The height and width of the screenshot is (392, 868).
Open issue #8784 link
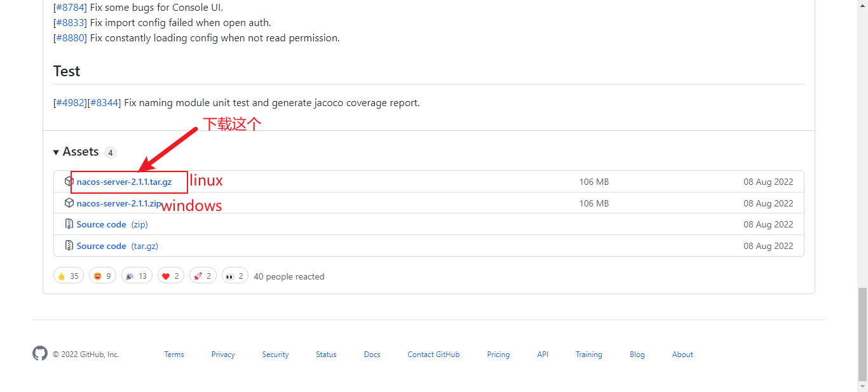click(x=70, y=8)
